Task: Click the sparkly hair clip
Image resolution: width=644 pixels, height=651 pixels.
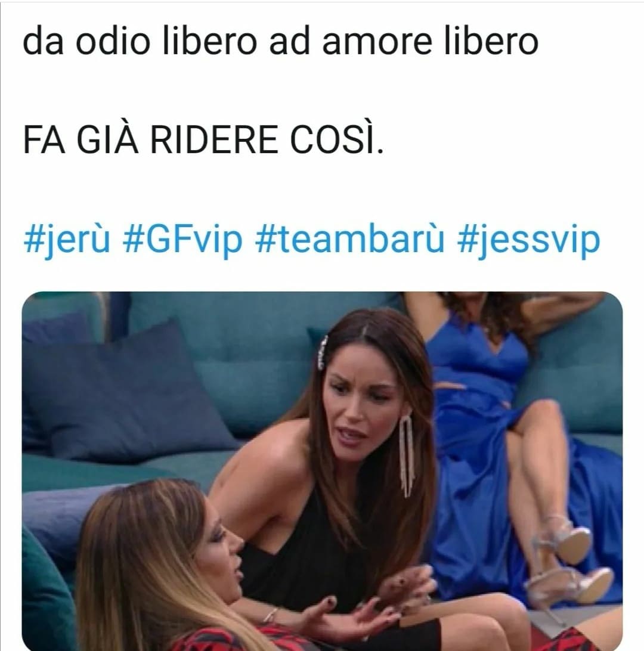Action: pos(323,352)
